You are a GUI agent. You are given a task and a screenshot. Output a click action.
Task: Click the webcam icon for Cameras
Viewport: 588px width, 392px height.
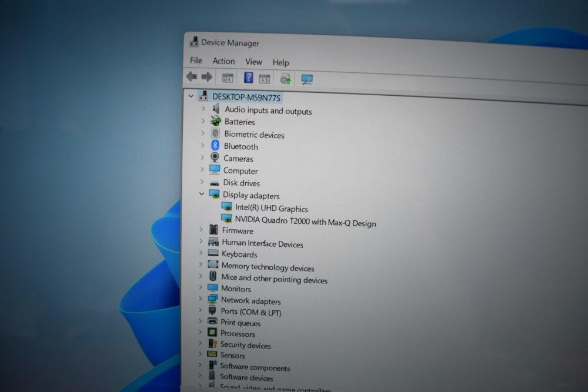(x=215, y=157)
